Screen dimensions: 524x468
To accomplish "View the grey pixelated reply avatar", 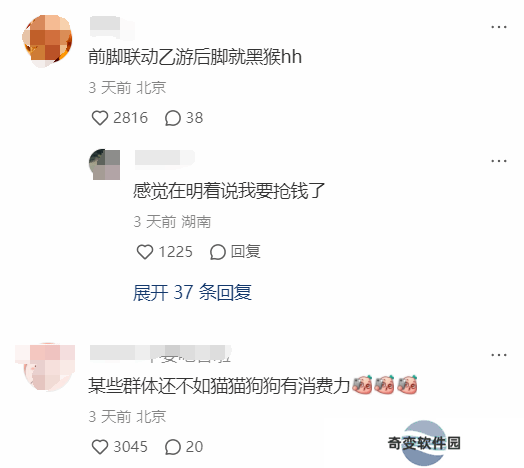I will point(105,164).
